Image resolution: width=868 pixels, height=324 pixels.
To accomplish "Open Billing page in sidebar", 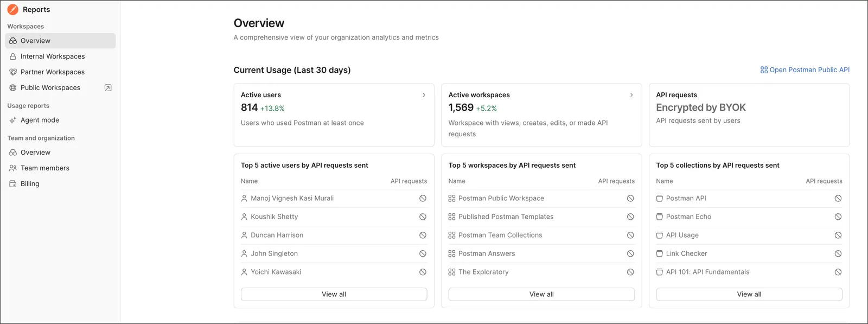I will [60, 184].
